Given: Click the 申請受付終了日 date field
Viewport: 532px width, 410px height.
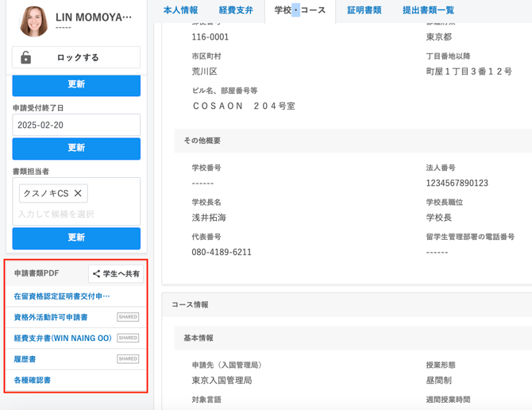Looking at the screenshot, I should [x=76, y=125].
